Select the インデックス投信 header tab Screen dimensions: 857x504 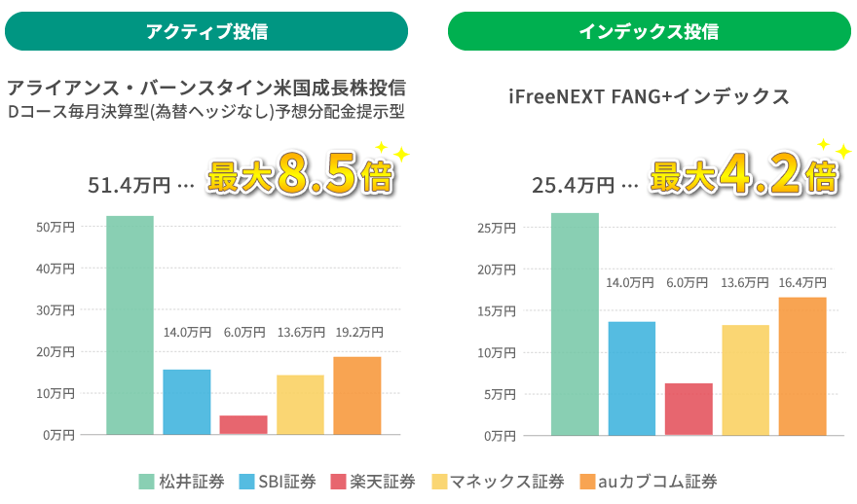click(650, 31)
